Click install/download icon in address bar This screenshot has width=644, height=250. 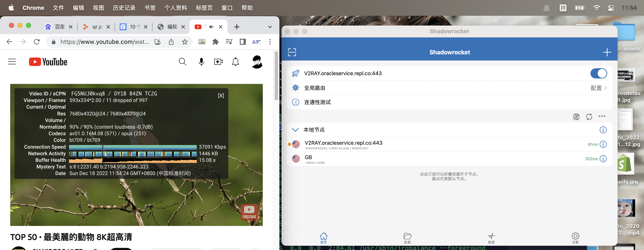tap(158, 42)
